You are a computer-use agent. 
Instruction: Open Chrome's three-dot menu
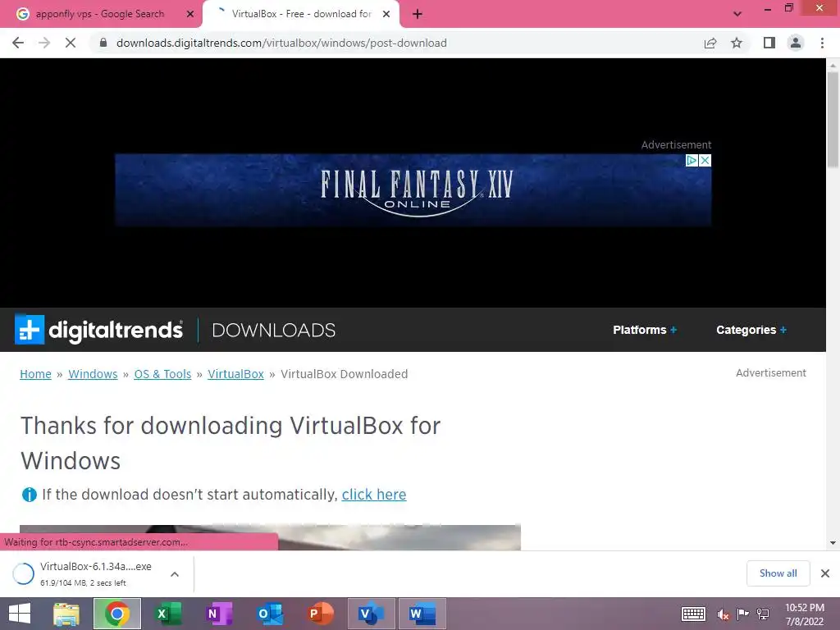[822, 43]
